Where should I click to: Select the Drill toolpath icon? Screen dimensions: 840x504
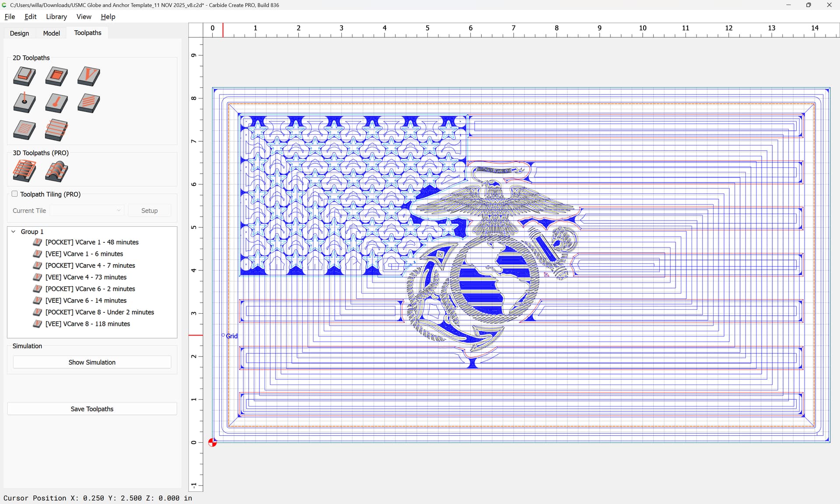tap(24, 103)
